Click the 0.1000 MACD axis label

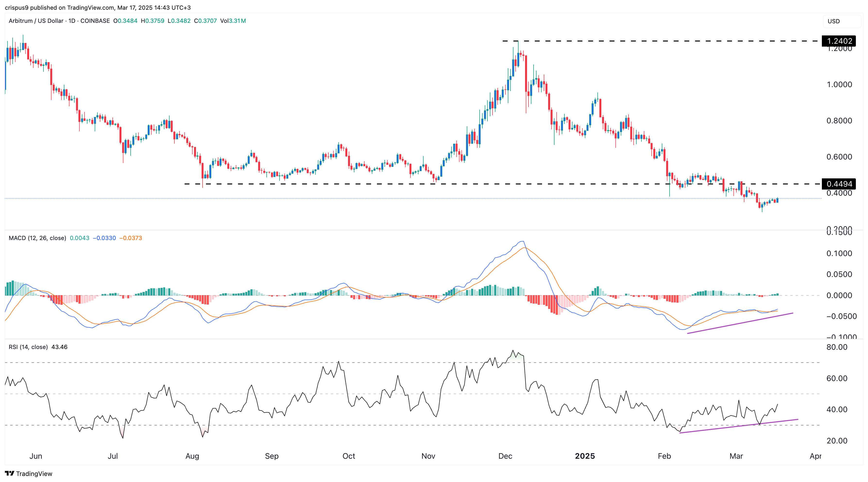point(839,253)
